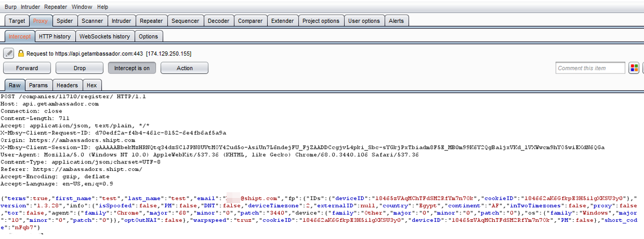The height and width of the screenshot is (239, 644).
Task: Show the Hex view tab
Action: coord(92,85)
